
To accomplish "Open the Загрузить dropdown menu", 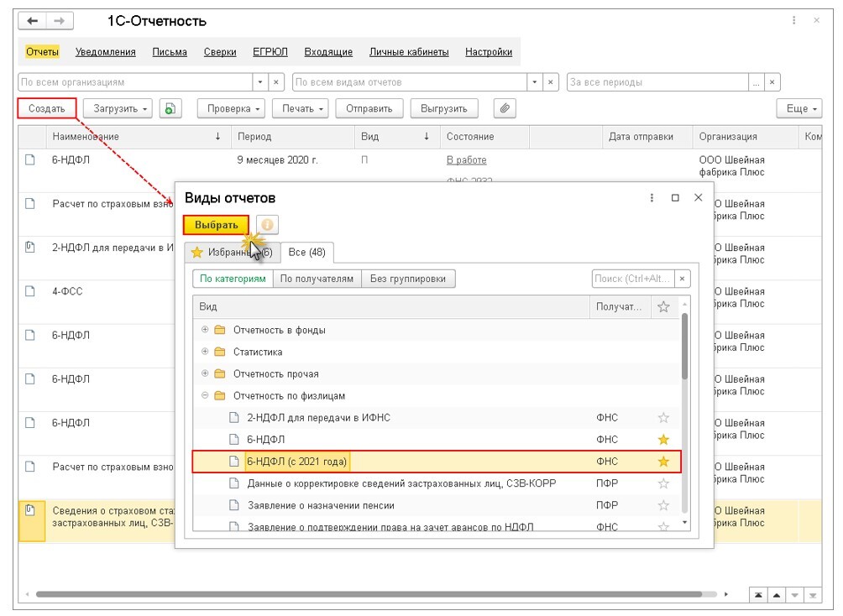I will [x=119, y=108].
